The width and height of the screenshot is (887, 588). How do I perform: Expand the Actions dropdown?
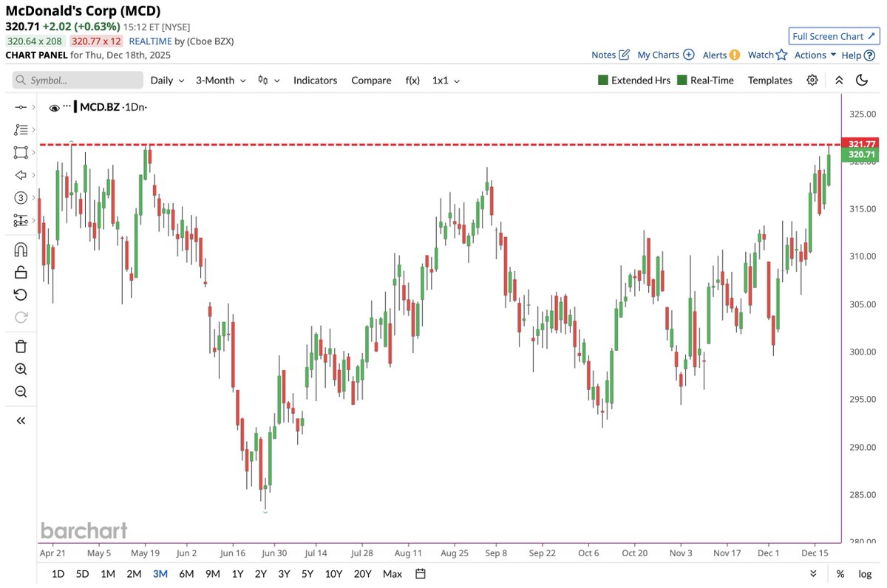pos(815,55)
